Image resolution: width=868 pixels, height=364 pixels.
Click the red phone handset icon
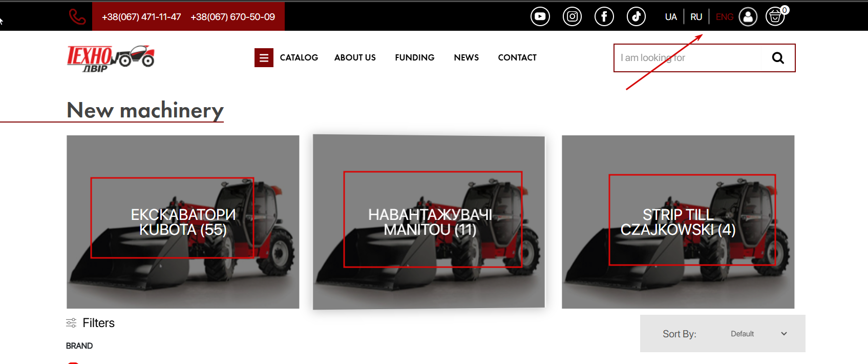pyautogui.click(x=77, y=17)
